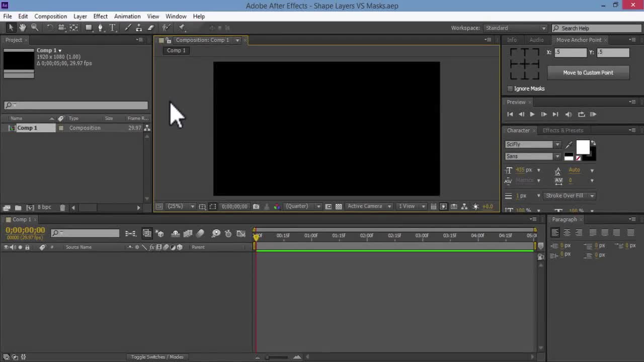Image resolution: width=644 pixels, height=362 pixels.
Task: Open the Workspace Standard dropdown
Action: click(516, 28)
